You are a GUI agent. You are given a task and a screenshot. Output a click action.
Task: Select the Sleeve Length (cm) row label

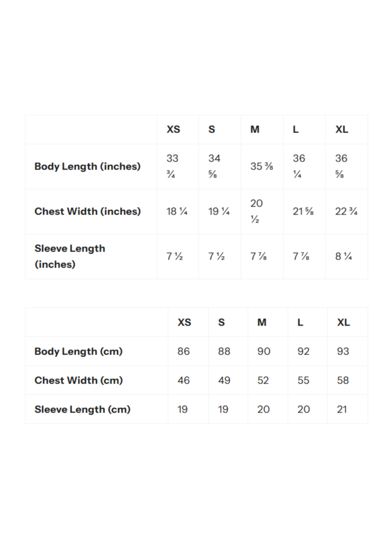pyautogui.click(x=82, y=409)
